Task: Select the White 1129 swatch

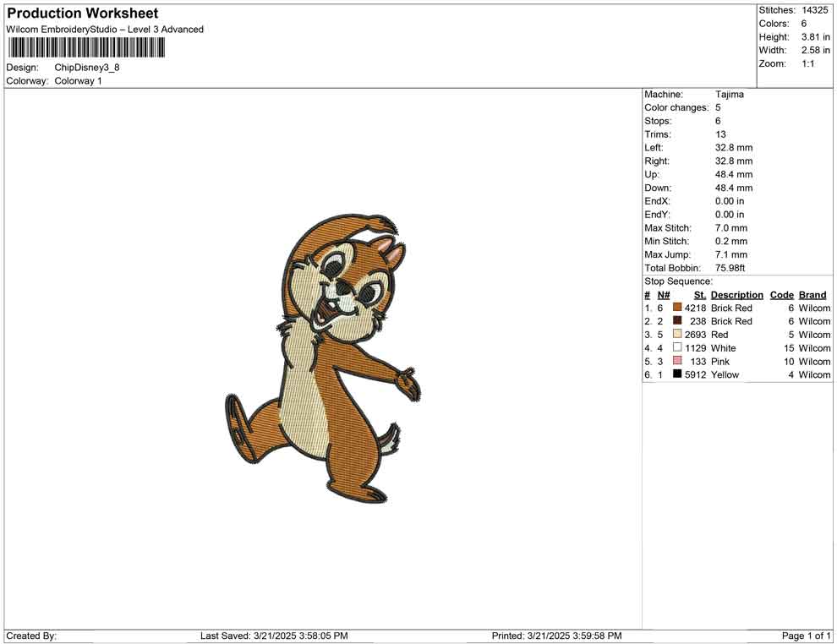Action: [677, 347]
